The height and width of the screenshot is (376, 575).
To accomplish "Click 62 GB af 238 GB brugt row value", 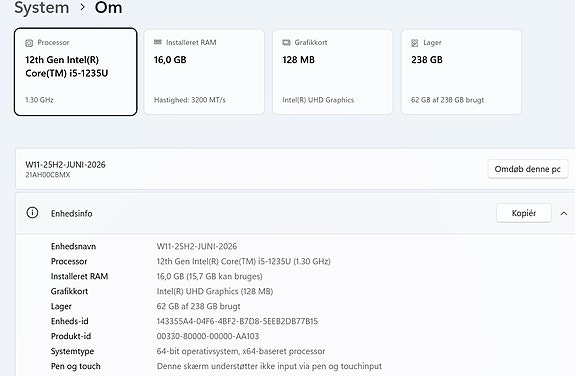I will (198, 306).
